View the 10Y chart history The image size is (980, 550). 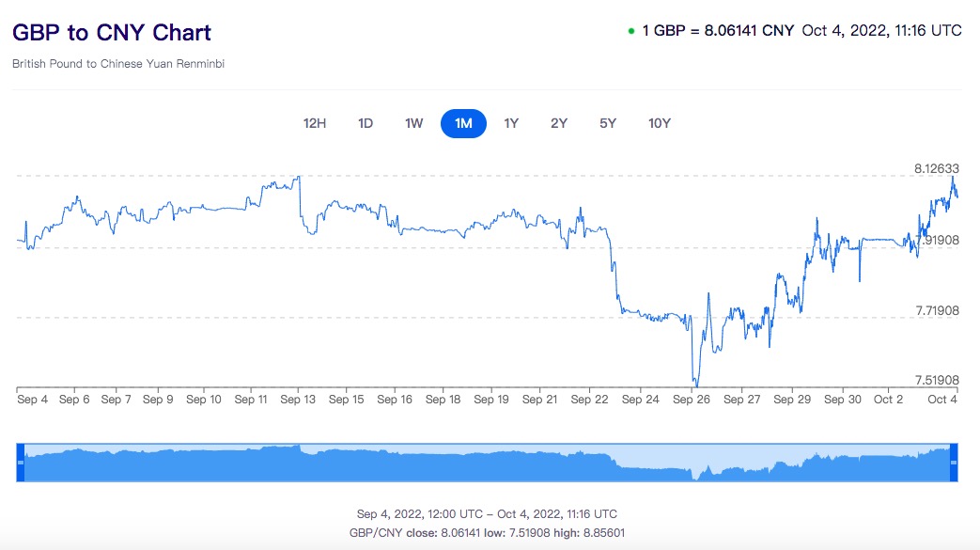pos(660,123)
